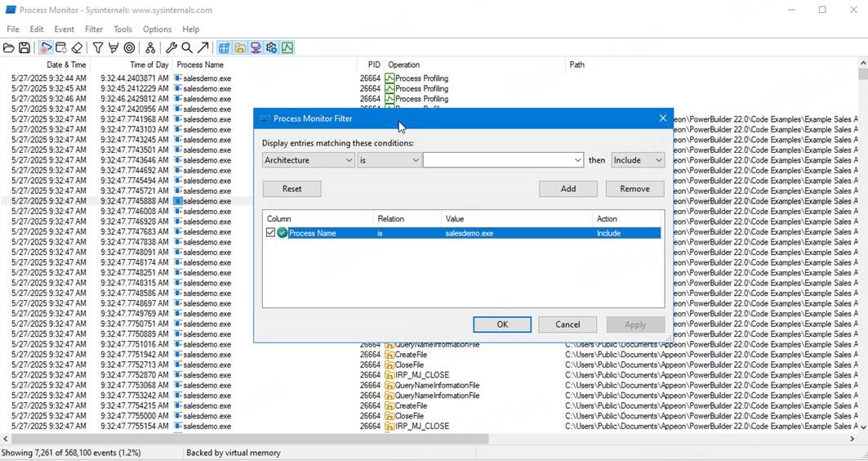Confirm the filter with OK
Screen dimensions: 868x461
[x=502, y=324]
